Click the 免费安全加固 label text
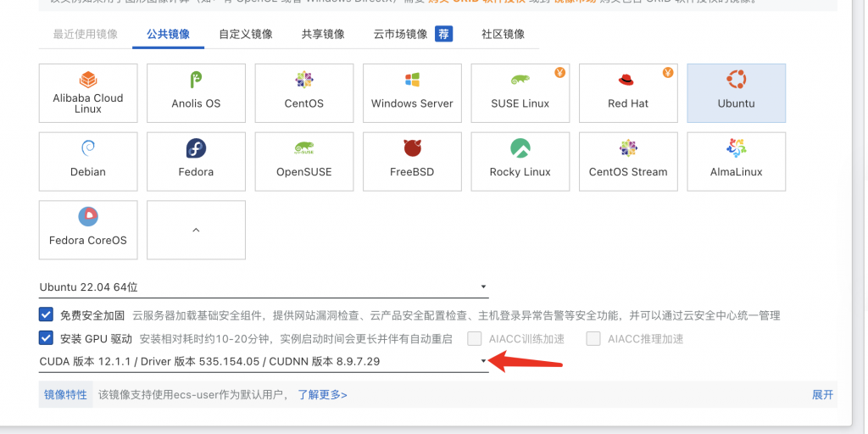The height and width of the screenshot is (434, 868). click(x=92, y=315)
